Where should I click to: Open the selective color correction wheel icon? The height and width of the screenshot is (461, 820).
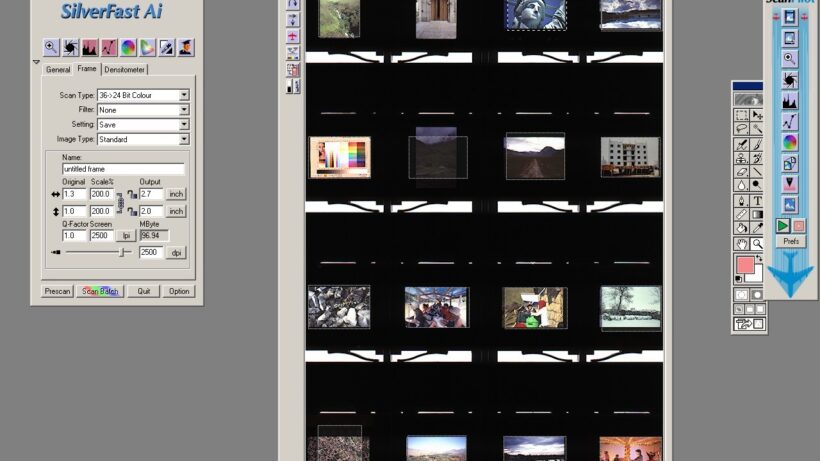tap(128, 48)
